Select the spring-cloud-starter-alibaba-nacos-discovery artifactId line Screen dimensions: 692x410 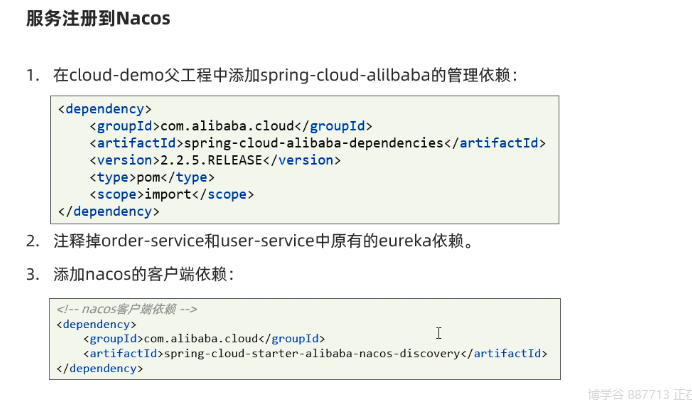[x=316, y=354]
